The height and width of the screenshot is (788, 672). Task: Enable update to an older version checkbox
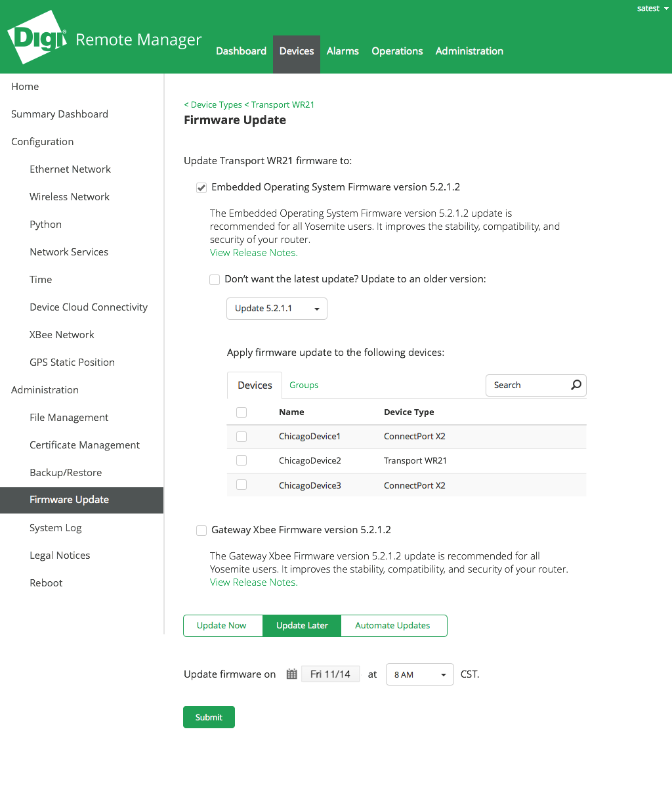pos(215,280)
